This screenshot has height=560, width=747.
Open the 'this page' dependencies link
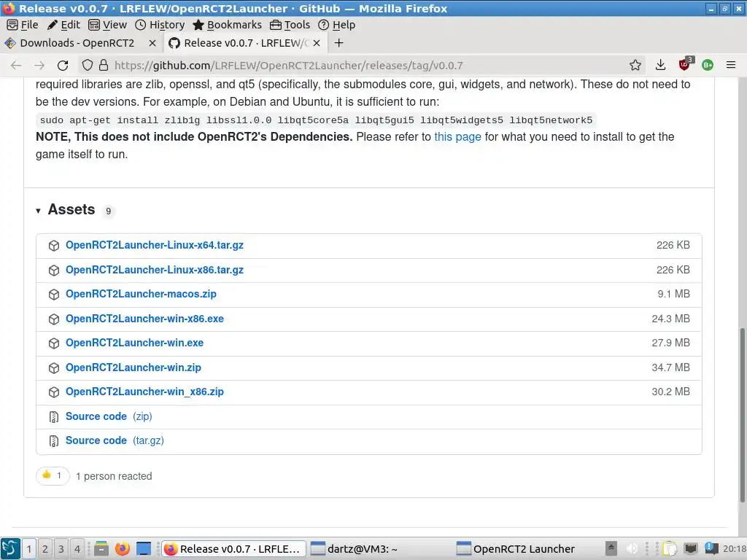[457, 137]
